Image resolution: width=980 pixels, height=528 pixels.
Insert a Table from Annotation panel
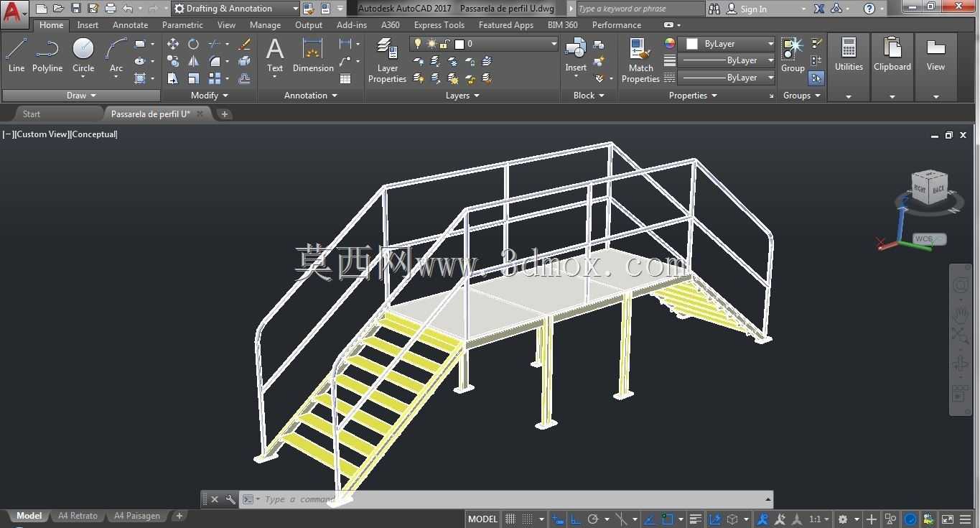(345, 78)
